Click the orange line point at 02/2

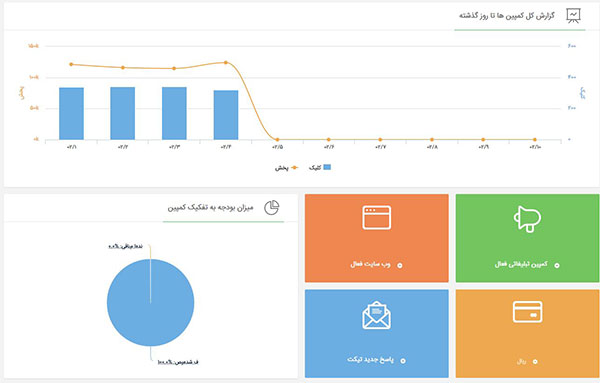123,68
